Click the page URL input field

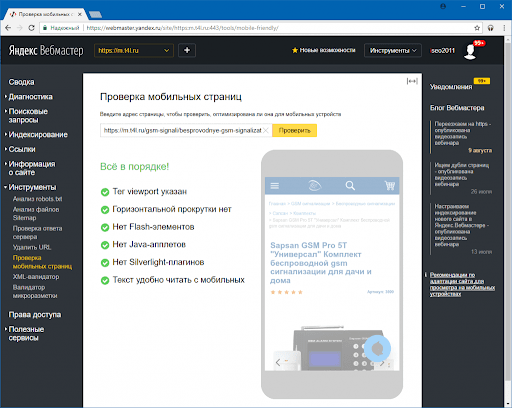tap(183, 130)
